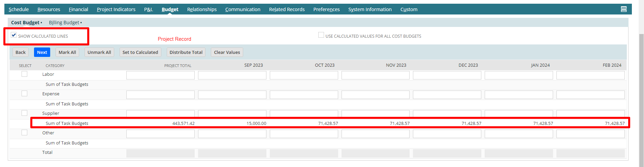Enable Use Calculated Values for All Cost Budgets
This screenshot has width=644, height=167.
(321, 35)
